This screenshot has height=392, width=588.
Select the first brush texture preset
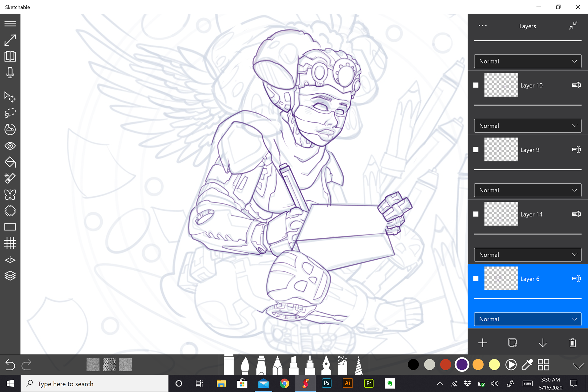click(x=93, y=365)
